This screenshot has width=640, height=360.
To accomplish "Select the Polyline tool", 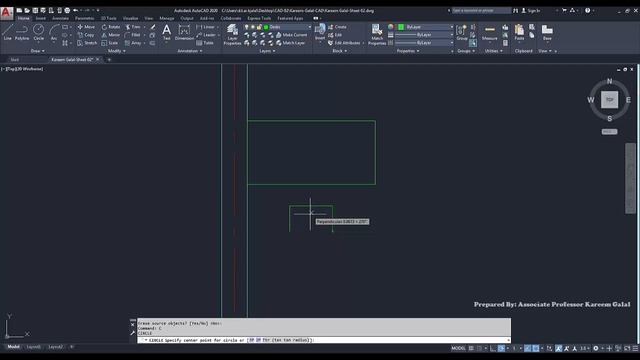I will [x=22, y=32].
